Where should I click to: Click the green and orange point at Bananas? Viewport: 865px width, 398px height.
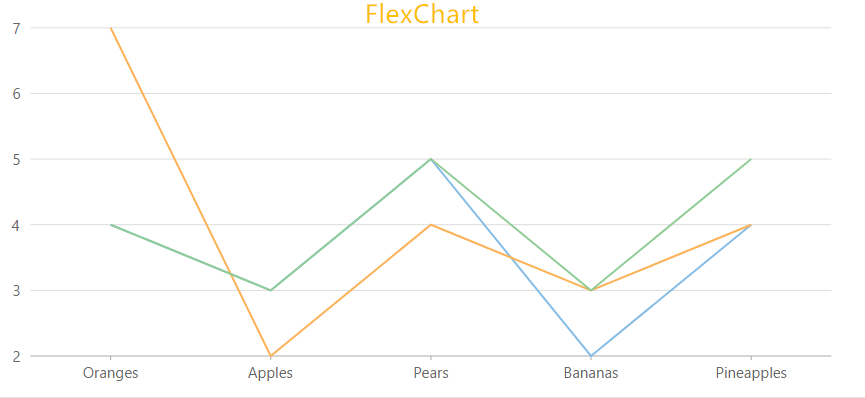pyautogui.click(x=591, y=290)
